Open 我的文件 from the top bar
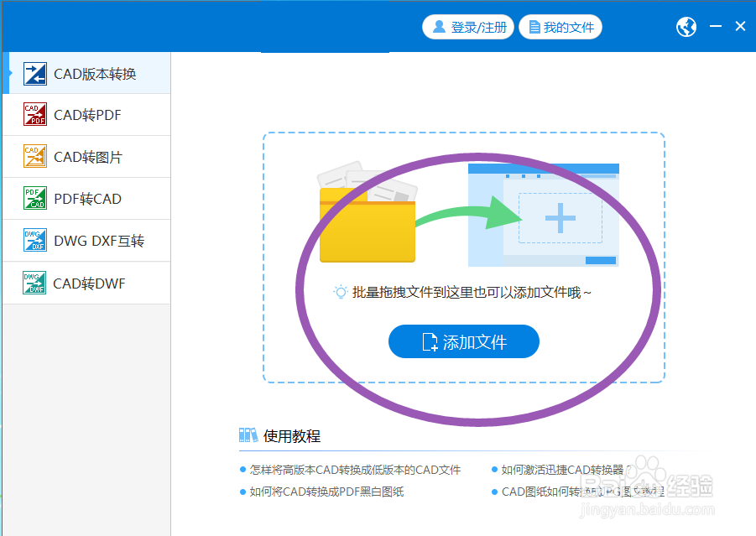This screenshot has width=756, height=536. [560, 26]
